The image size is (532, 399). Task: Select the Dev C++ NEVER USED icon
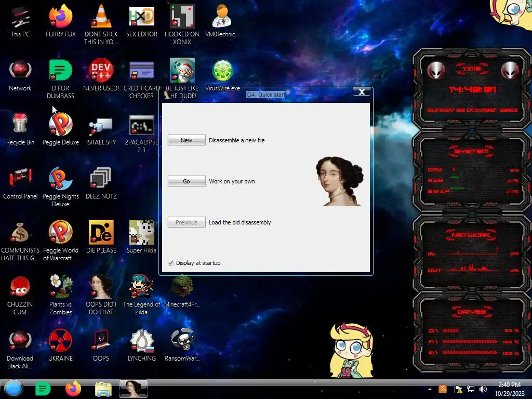point(101,75)
